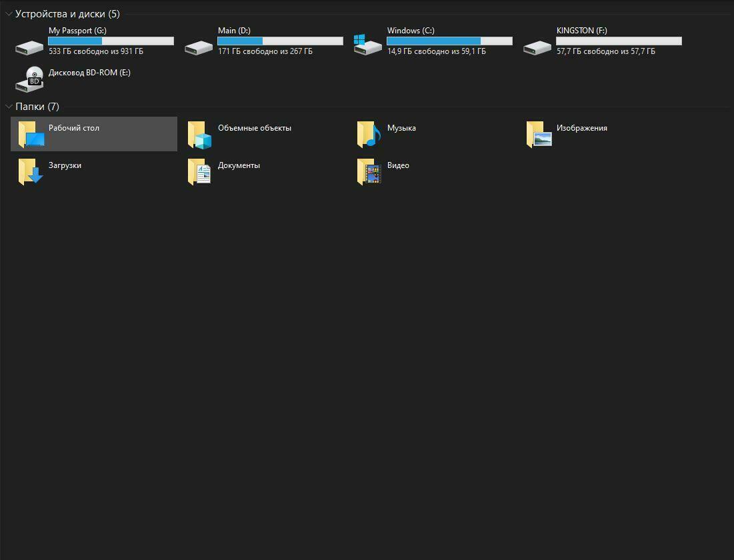Click the My Passport (G:) usage bar
Screen dimensions: 734x560
coord(111,41)
